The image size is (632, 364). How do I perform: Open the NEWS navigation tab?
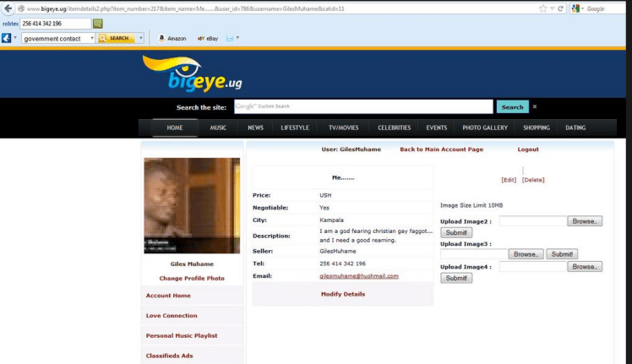point(255,128)
